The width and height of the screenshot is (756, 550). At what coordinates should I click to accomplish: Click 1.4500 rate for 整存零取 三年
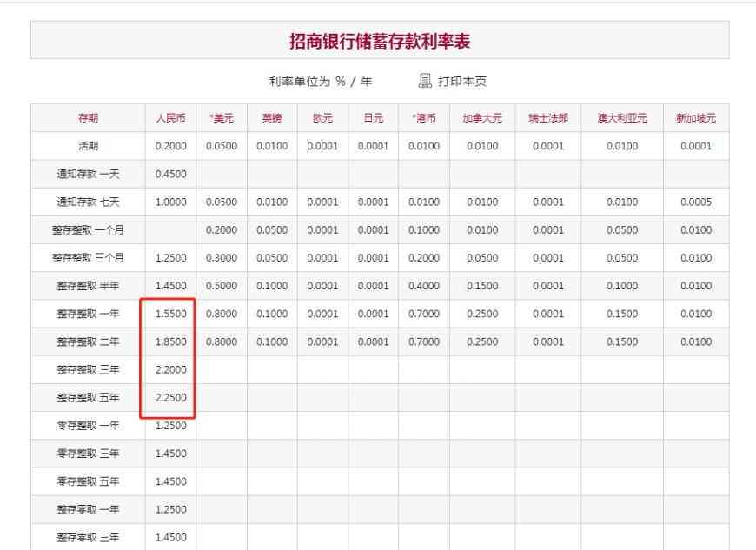(x=170, y=538)
